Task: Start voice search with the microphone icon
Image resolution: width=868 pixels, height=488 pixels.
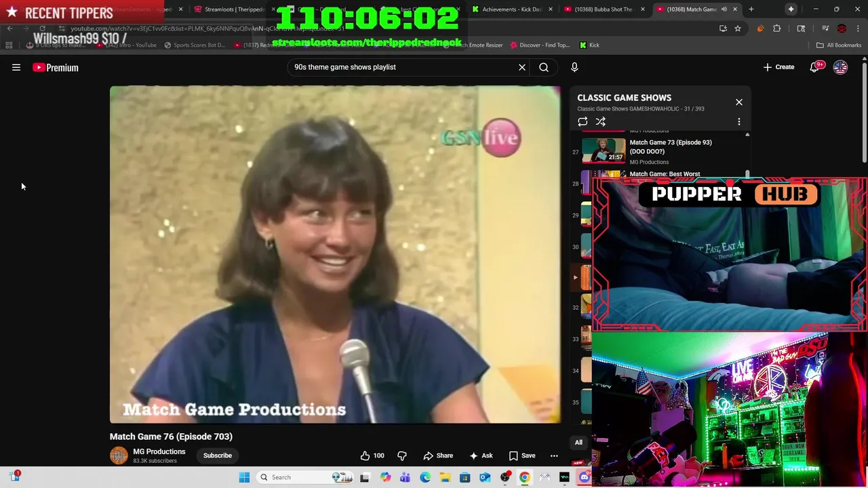Action: coord(574,67)
